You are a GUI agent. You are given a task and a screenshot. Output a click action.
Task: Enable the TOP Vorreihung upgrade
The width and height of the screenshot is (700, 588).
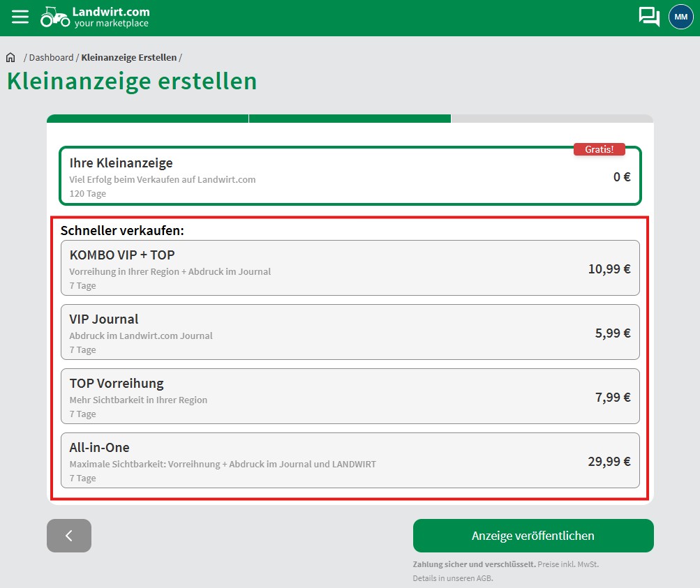[x=350, y=396]
